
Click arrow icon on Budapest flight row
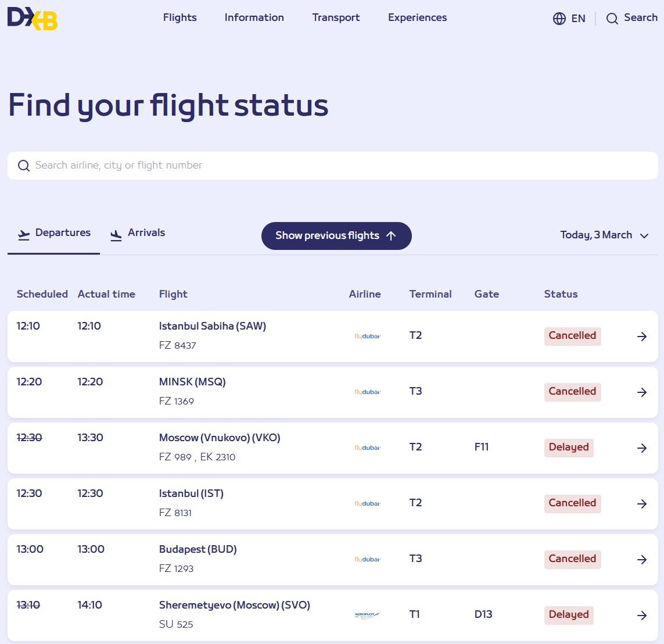click(x=642, y=560)
